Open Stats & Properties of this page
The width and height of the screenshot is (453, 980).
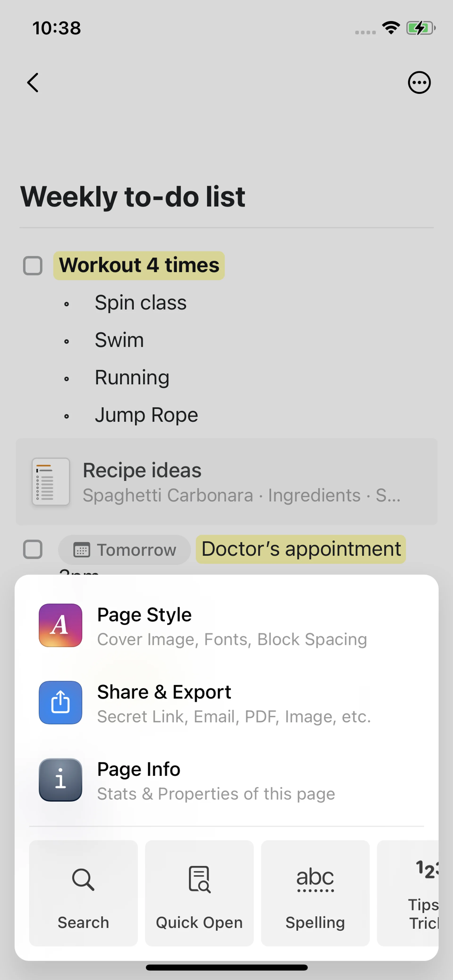point(216,794)
